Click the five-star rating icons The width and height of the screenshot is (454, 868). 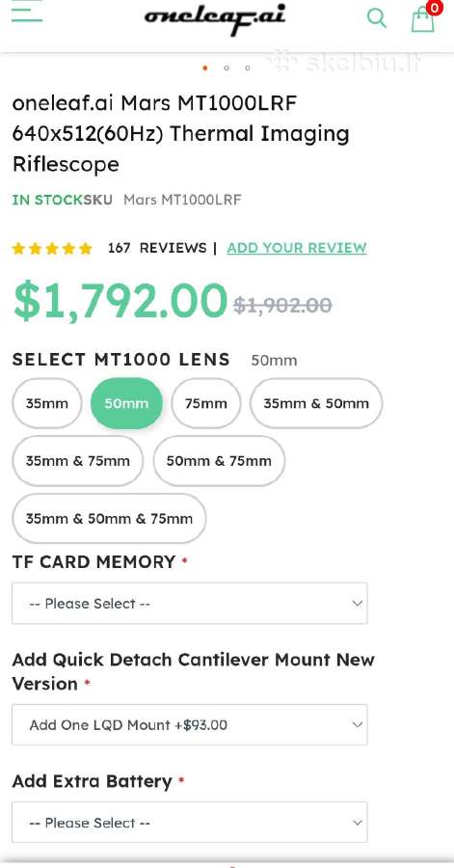(x=52, y=248)
